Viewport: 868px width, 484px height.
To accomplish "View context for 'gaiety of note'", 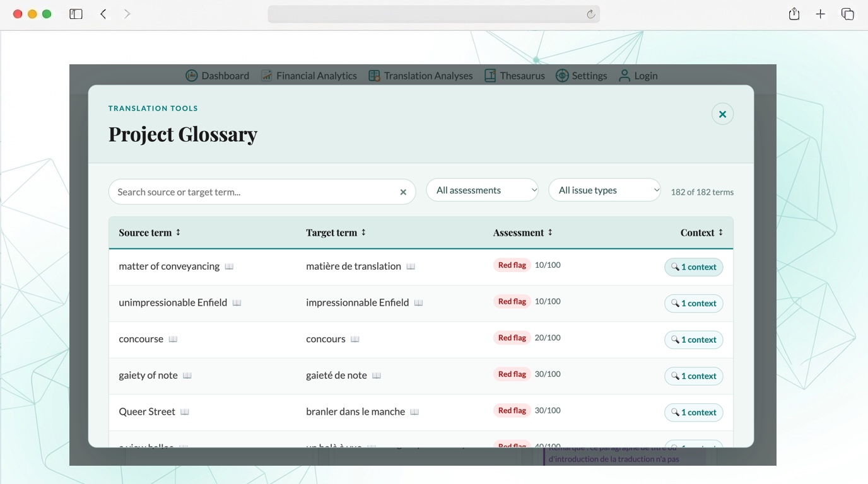I will [694, 376].
